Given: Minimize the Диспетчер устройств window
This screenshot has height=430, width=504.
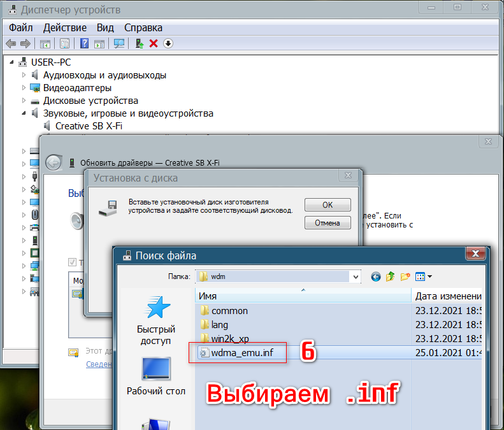Looking at the screenshot, I should pos(431,8).
